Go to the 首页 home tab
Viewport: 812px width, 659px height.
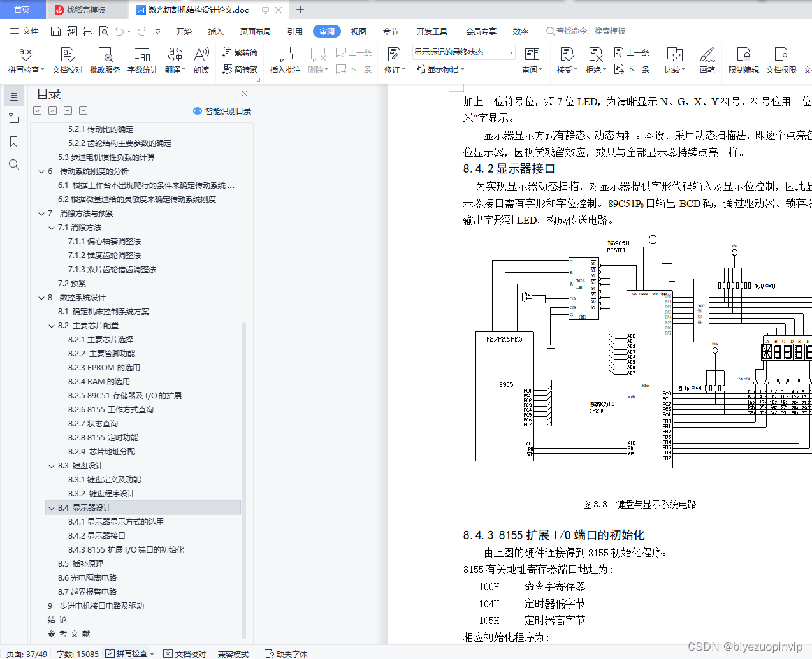pos(22,10)
